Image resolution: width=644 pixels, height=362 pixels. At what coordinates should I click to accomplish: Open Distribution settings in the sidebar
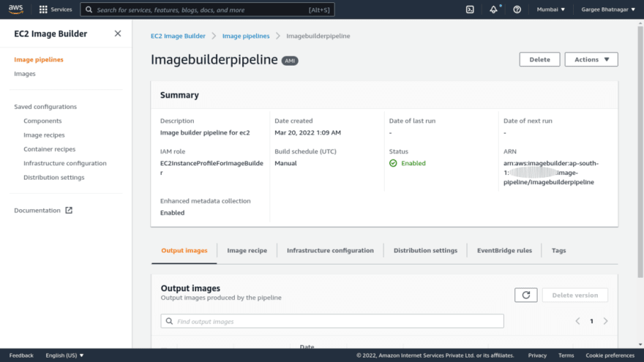point(54,177)
